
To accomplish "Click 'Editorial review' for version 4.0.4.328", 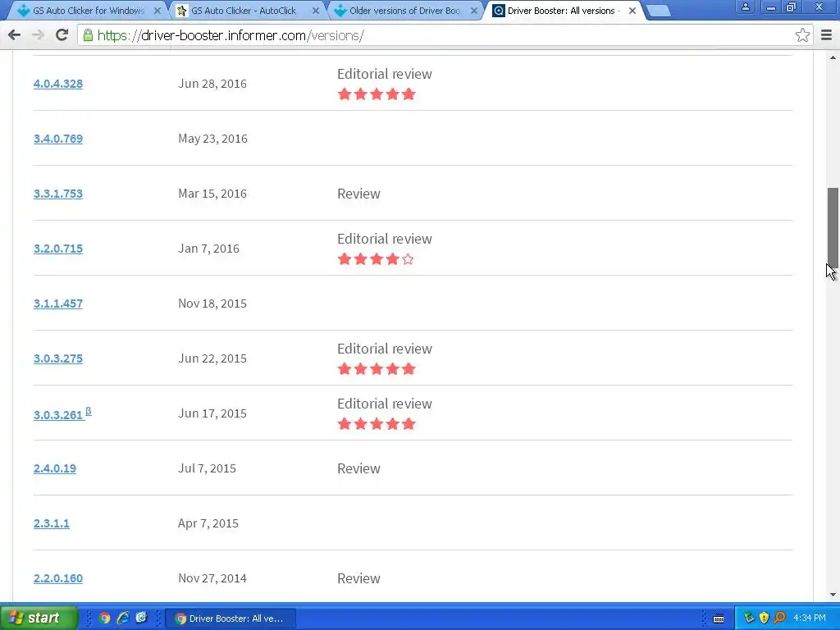I will (x=384, y=74).
